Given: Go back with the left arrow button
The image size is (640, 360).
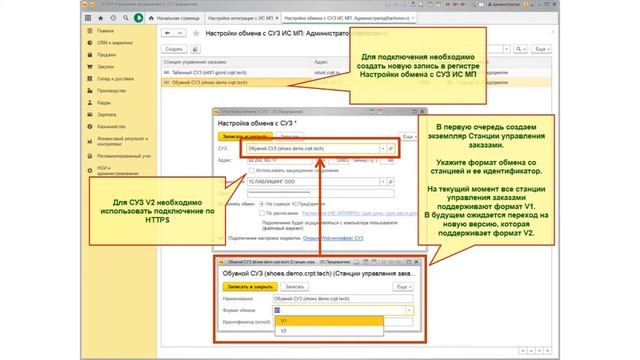Looking at the screenshot, I should (167, 33).
